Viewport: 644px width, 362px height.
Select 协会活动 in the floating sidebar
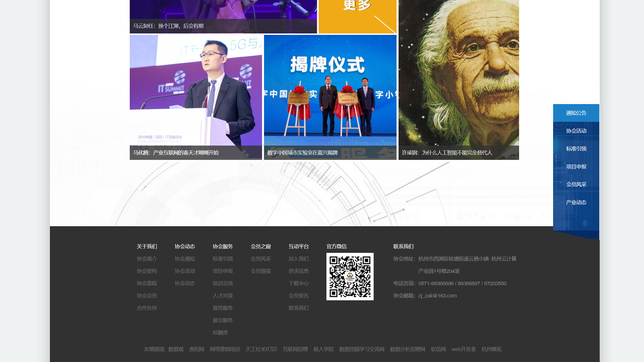click(576, 131)
